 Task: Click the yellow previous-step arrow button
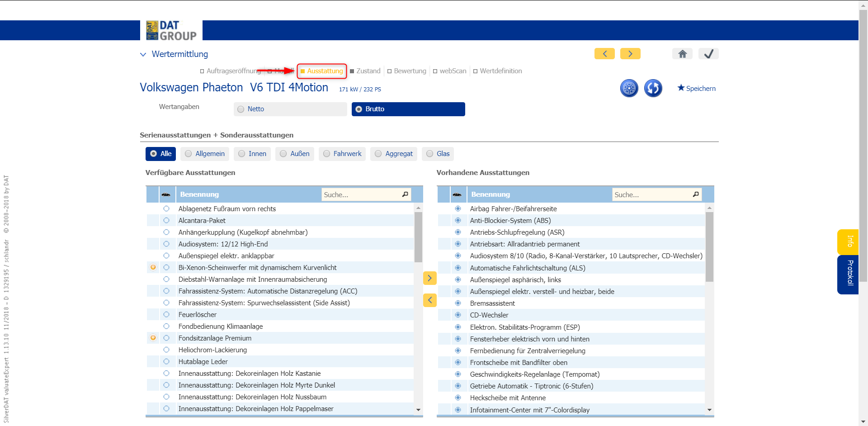point(604,54)
